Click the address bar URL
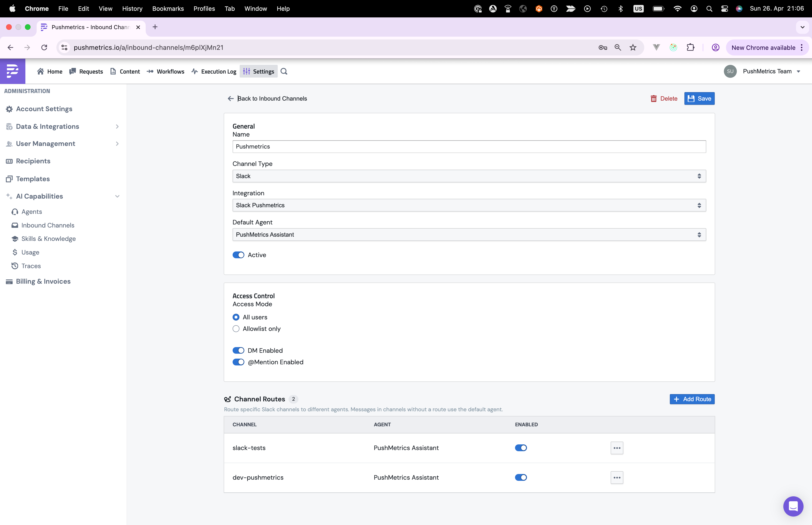Image resolution: width=812 pixels, height=525 pixels. click(148, 47)
